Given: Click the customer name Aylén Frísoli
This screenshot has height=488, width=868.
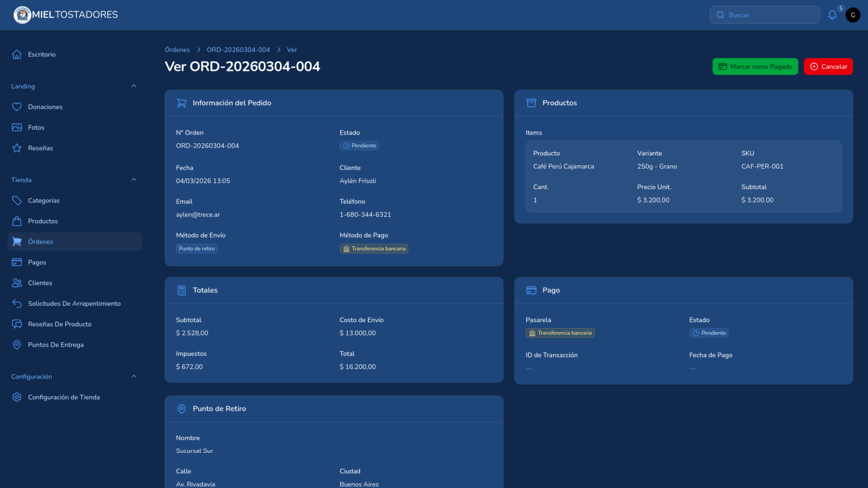Looking at the screenshot, I should [358, 181].
